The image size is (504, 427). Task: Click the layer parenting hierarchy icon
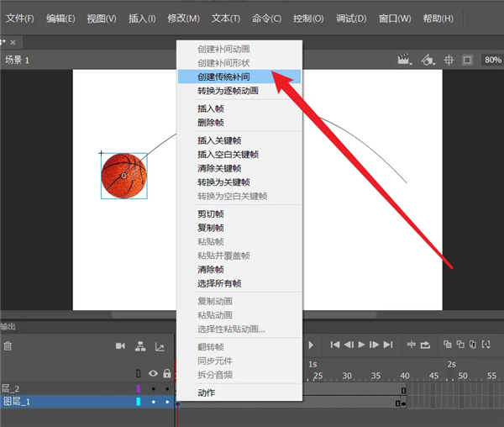tap(140, 345)
